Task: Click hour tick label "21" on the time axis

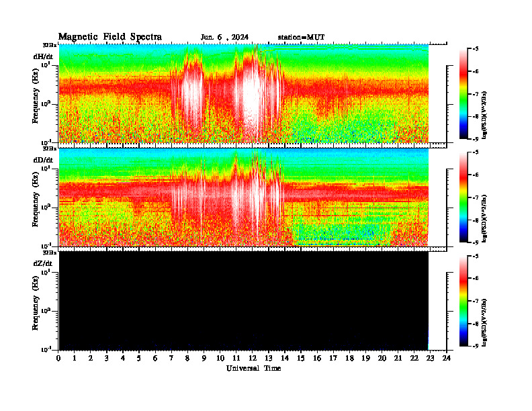Action: (398, 359)
